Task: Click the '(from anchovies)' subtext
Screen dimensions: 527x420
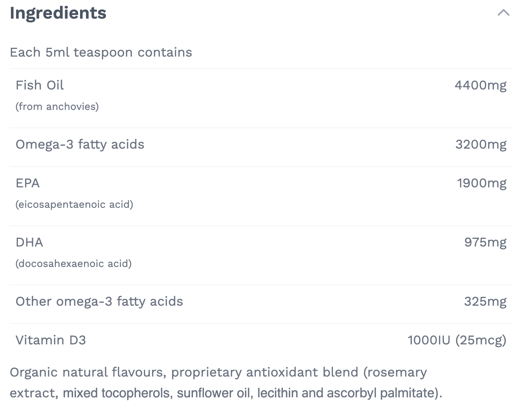Action: [57, 107]
